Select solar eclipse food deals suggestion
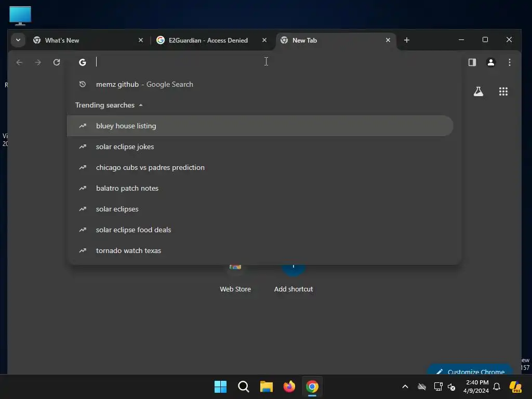Image resolution: width=532 pixels, height=399 pixels. pos(260,230)
